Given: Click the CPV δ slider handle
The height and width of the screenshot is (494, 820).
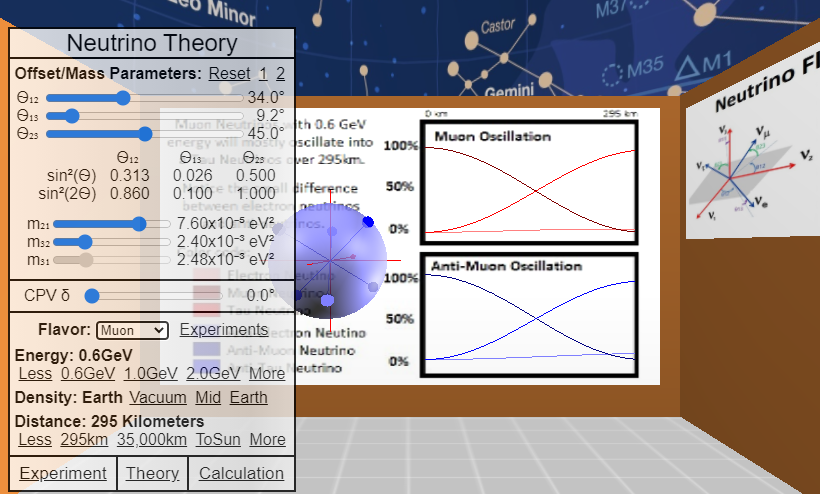Looking at the screenshot, I should pos(92,296).
